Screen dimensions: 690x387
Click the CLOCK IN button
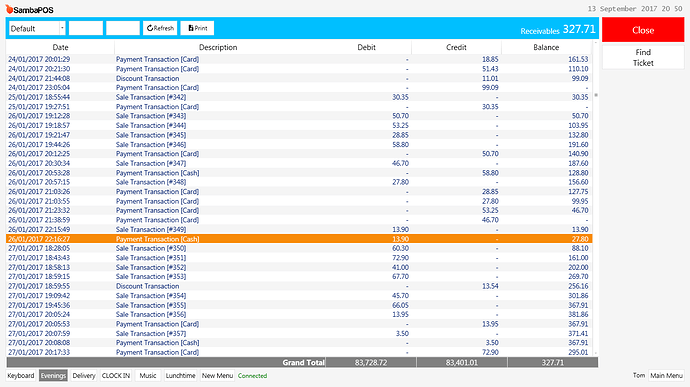tap(116, 376)
